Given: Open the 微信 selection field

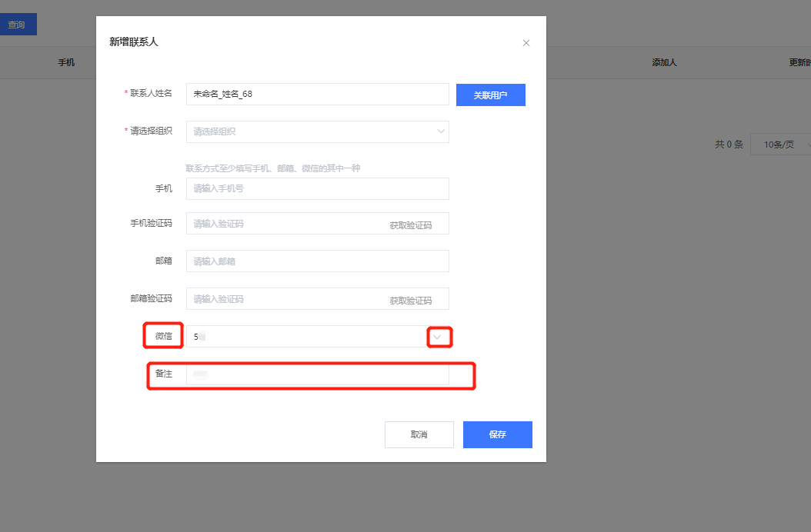Looking at the screenshot, I should pyautogui.click(x=308, y=337).
